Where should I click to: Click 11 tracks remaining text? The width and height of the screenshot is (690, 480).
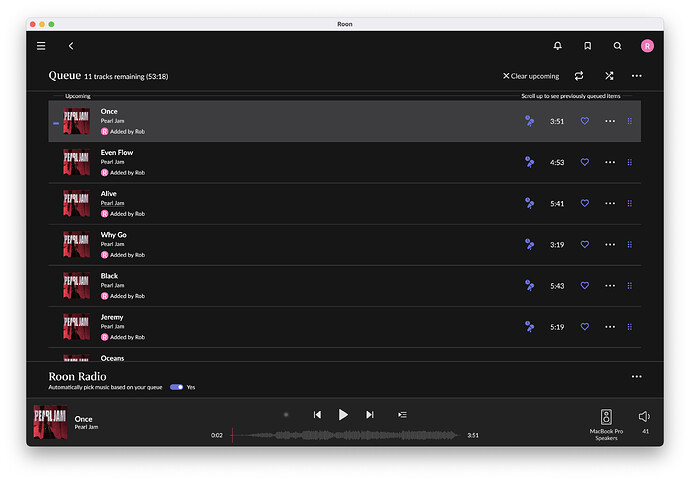126,77
